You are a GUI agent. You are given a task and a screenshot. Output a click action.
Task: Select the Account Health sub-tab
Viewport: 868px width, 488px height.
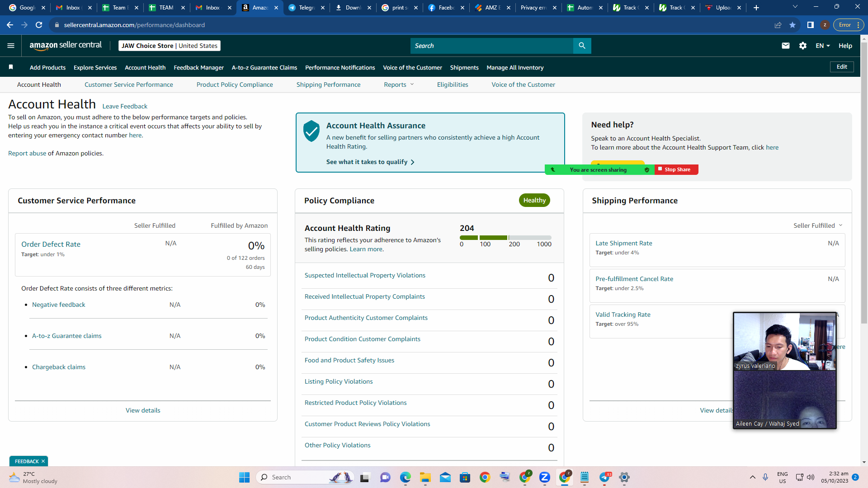[39, 84]
